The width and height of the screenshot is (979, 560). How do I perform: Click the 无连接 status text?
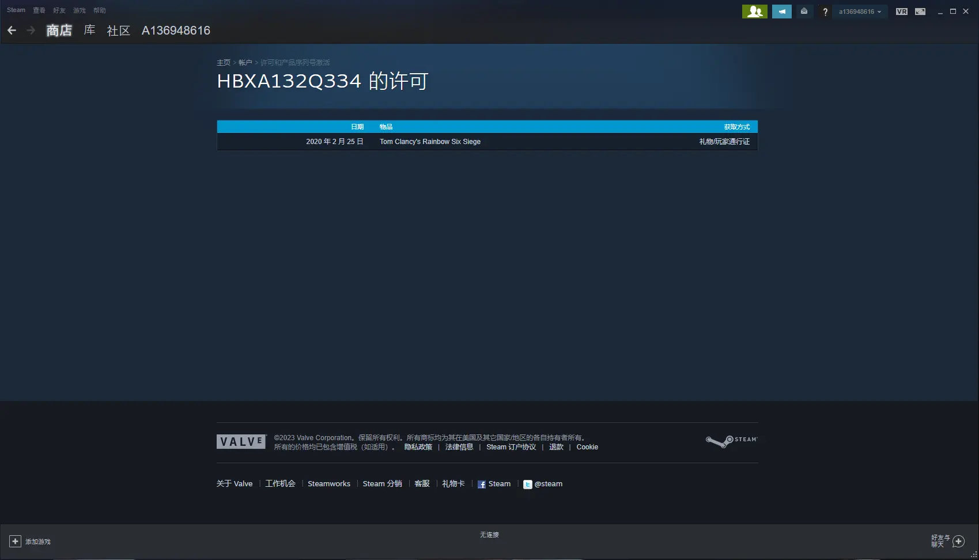click(489, 535)
